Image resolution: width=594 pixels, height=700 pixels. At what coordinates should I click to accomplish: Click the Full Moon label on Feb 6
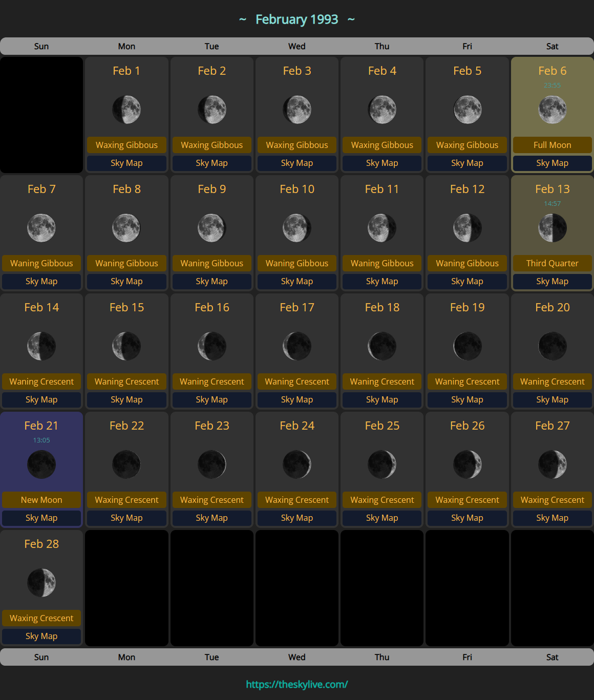552,145
